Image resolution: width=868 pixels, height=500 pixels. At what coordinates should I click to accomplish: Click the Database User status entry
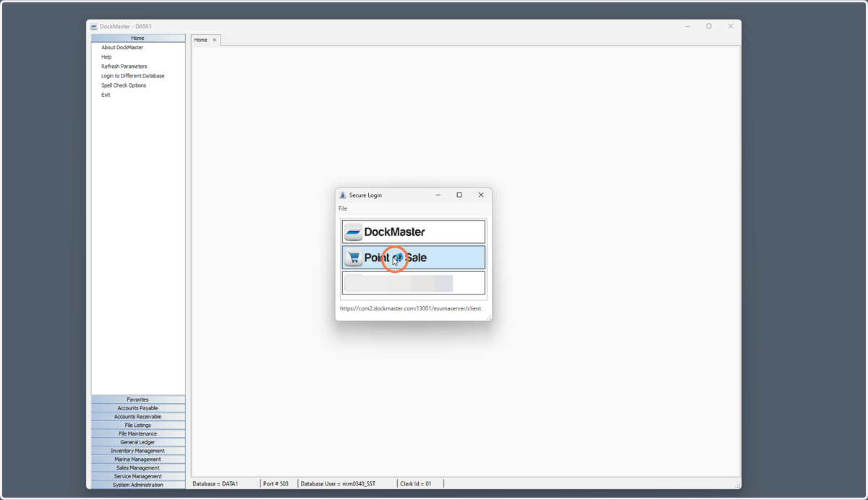[x=338, y=483]
